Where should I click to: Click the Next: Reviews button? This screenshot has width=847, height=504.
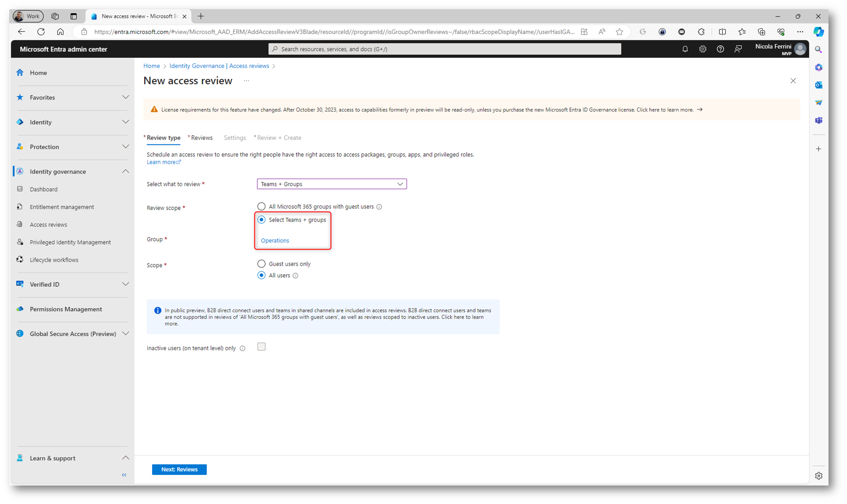179,470
